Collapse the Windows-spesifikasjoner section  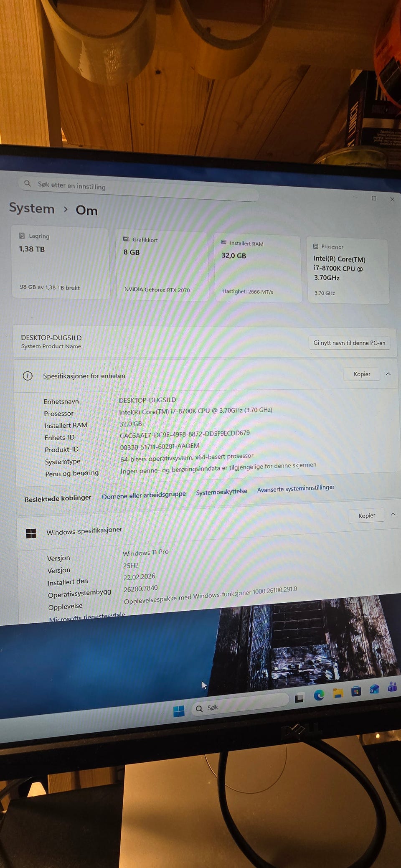pyautogui.click(x=393, y=514)
